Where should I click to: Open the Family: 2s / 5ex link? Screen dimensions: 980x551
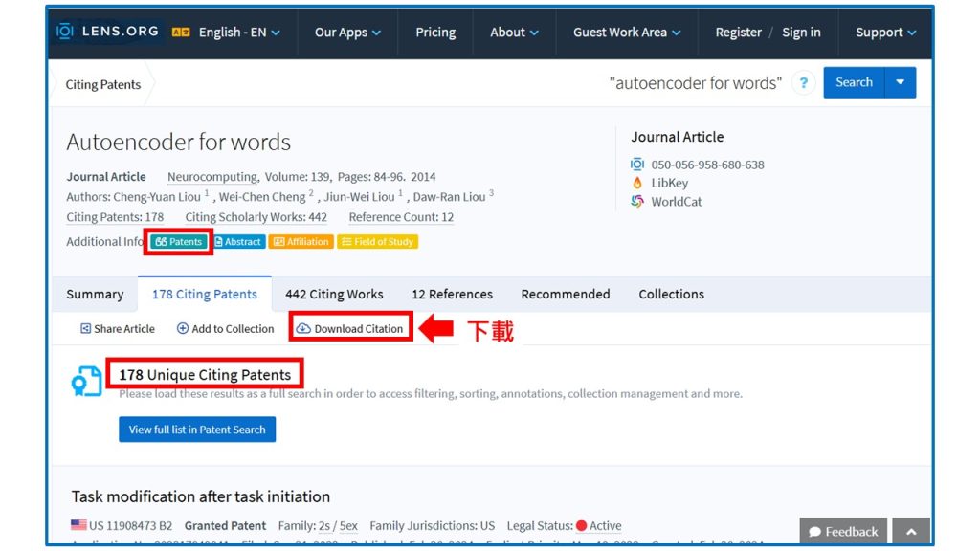point(318,526)
